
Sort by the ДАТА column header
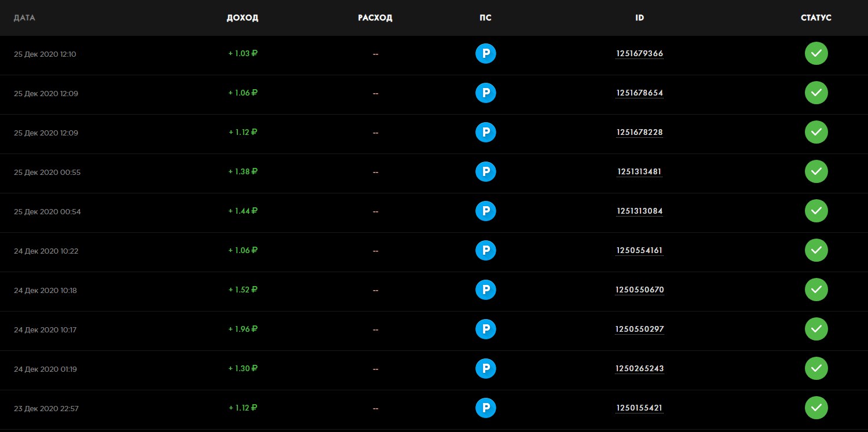tap(25, 18)
